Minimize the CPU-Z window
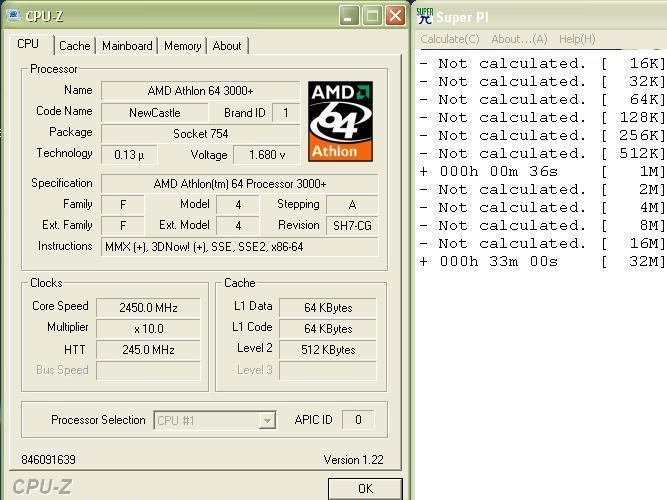This screenshot has width=667, height=500. (349, 16)
